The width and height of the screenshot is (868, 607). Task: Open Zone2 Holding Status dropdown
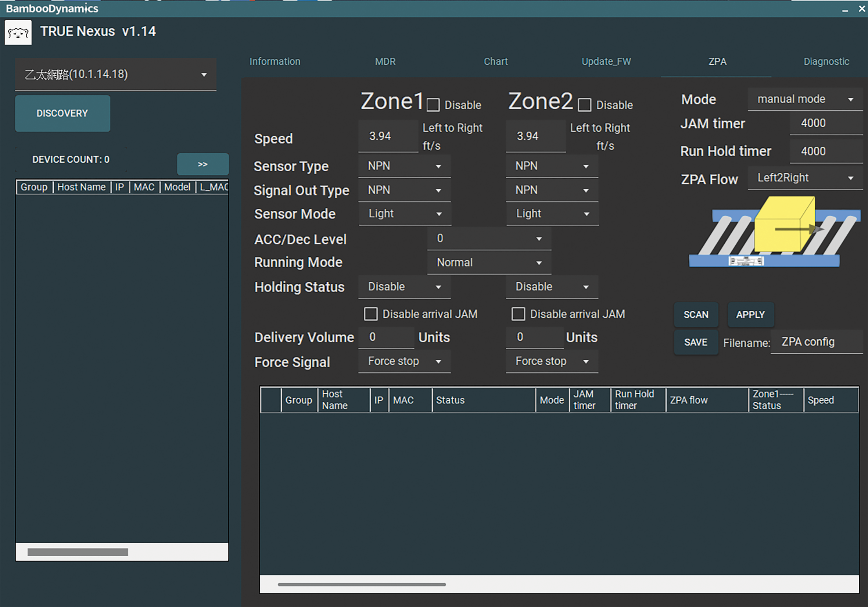[x=552, y=287]
